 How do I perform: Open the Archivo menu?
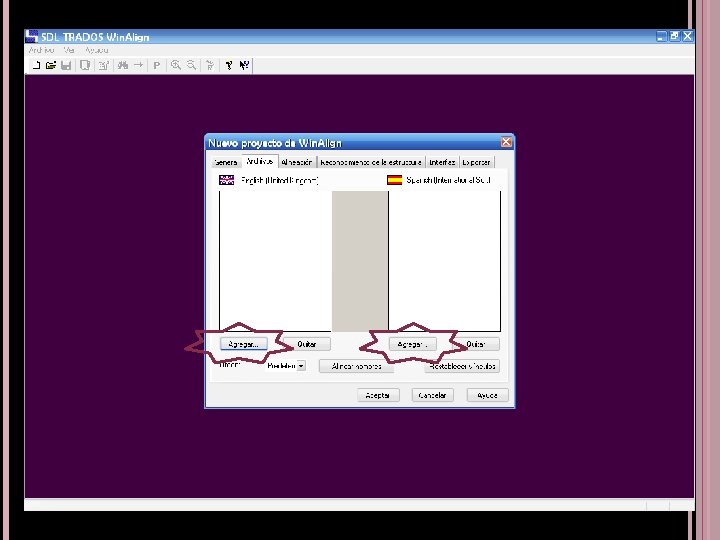41,50
